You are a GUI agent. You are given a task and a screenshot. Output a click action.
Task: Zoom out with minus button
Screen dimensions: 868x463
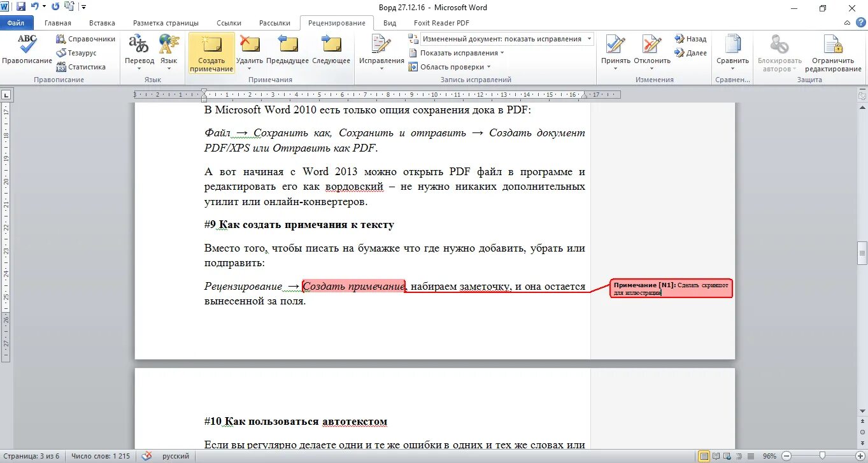coord(786,456)
